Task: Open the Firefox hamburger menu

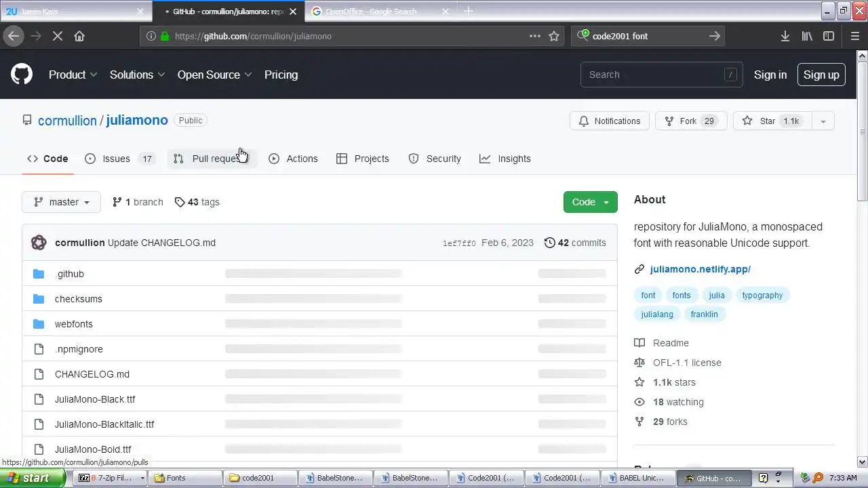Action: [x=855, y=36]
